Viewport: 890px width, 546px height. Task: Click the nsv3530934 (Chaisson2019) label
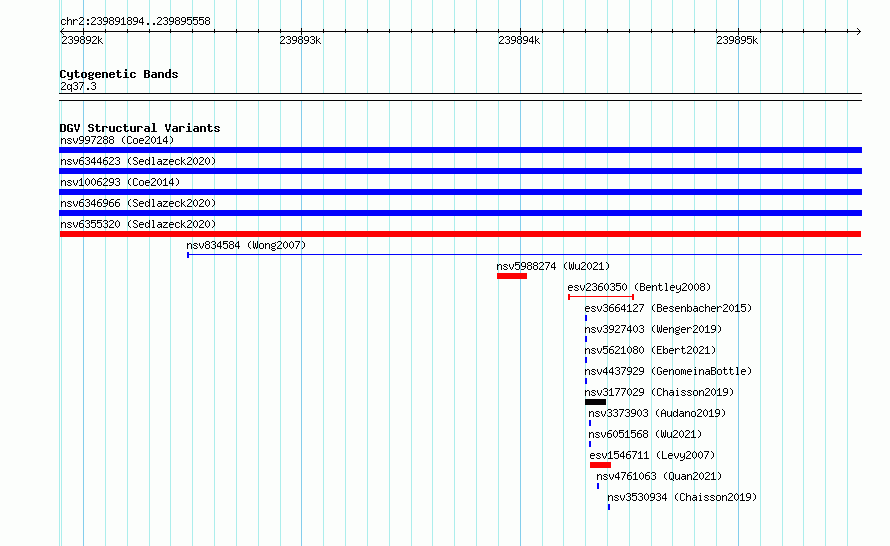point(682,497)
